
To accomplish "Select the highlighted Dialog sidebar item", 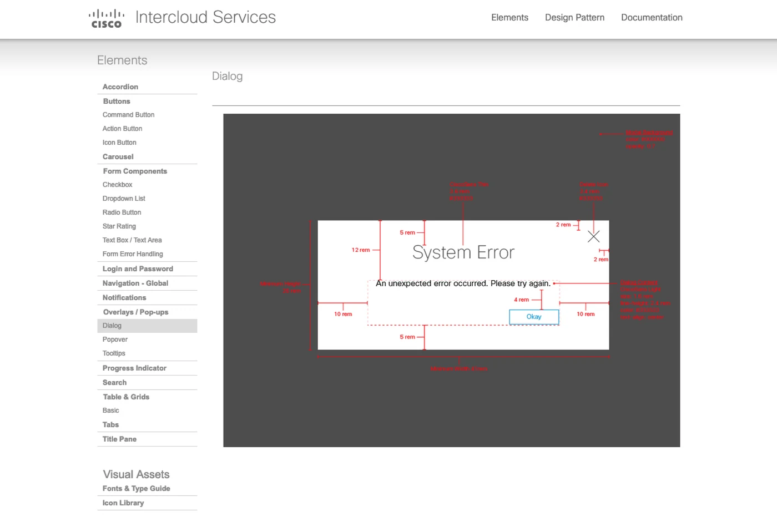I will coord(147,326).
